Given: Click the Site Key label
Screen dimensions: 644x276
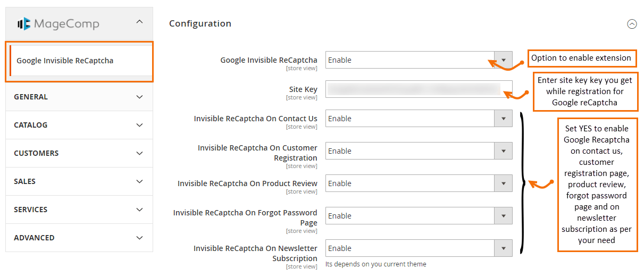Looking at the screenshot, I should pyautogui.click(x=303, y=89).
